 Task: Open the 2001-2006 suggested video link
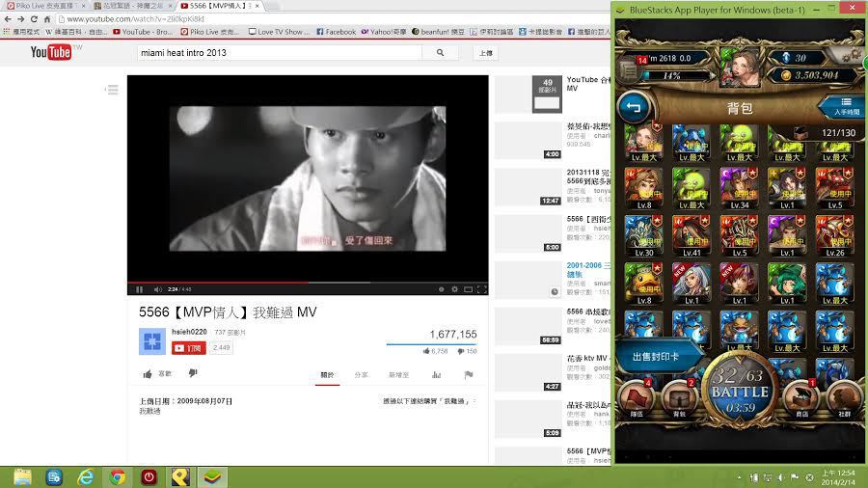588,269
